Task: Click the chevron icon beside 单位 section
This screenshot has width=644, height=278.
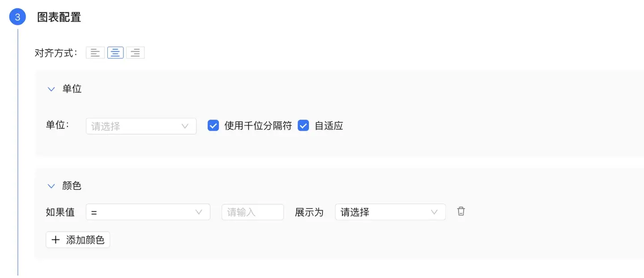Action: click(51, 89)
